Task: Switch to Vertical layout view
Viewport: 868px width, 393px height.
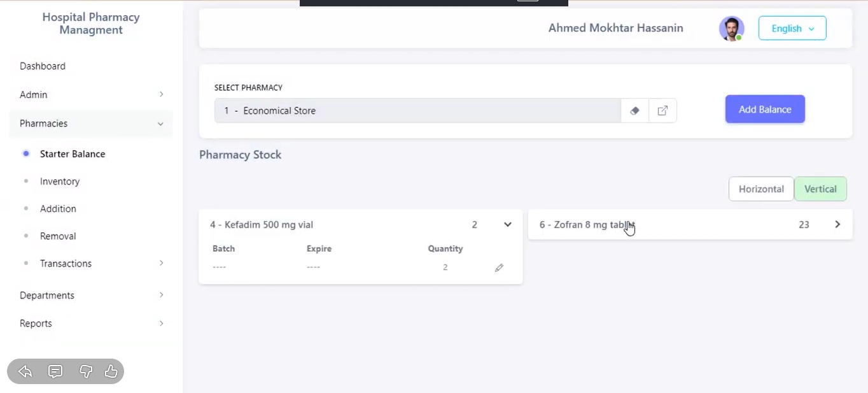Action: pyautogui.click(x=820, y=189)
